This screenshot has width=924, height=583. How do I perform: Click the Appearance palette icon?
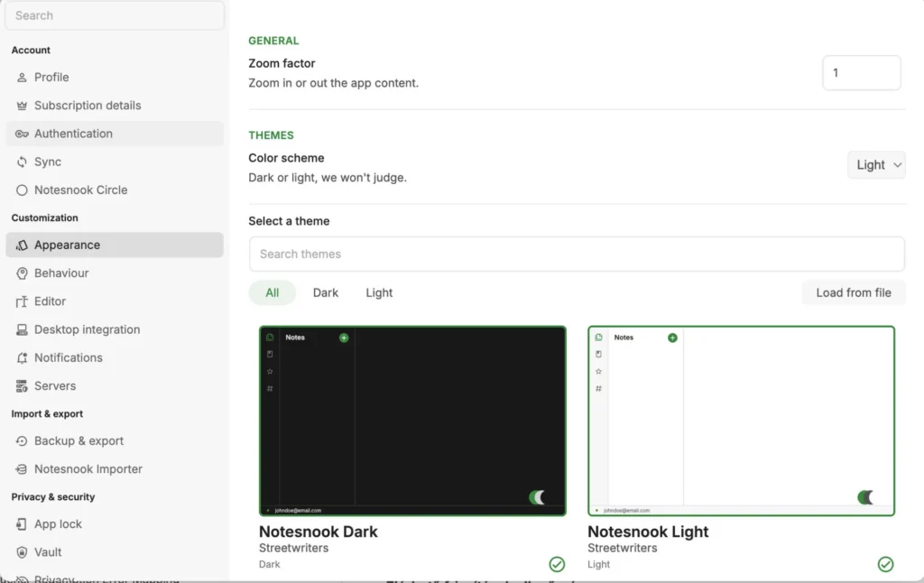(22, 245)
